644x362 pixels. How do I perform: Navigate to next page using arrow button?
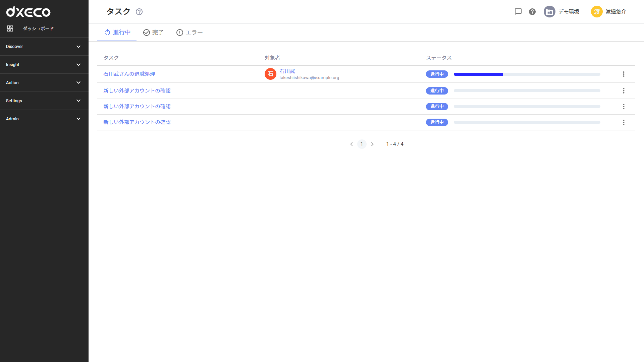pyautogui.click(x=372, y=144)
